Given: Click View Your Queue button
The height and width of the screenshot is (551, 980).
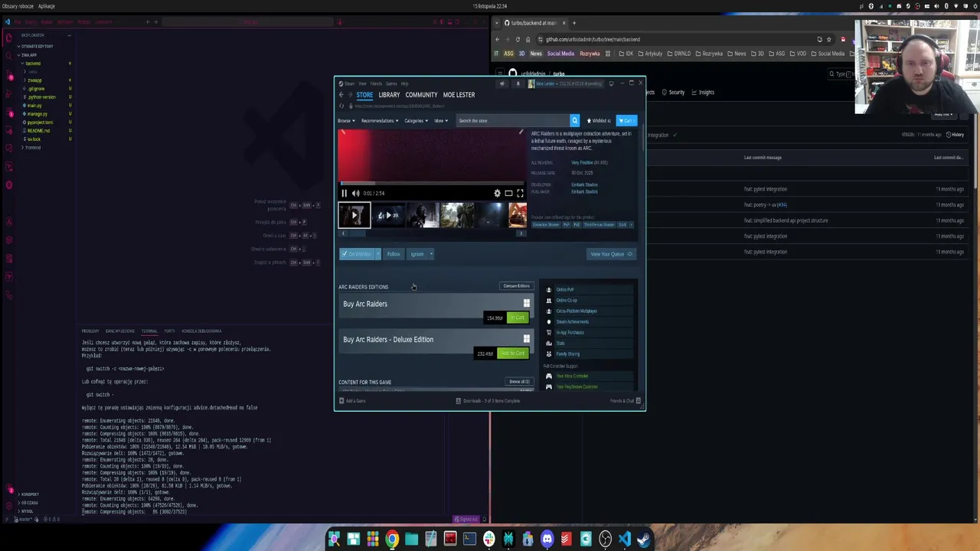Looking at the screenshot, I should (x=611, y=254).
